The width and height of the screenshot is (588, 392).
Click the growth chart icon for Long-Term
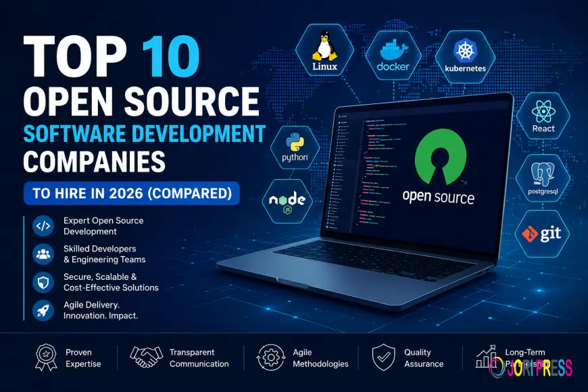486,357
